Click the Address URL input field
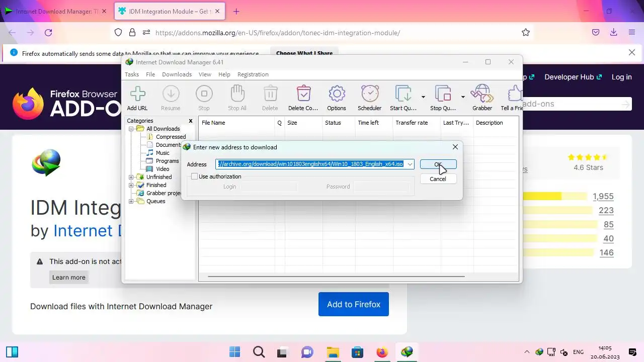This screenshot has height=362, width=644. [x=310, y=164]
